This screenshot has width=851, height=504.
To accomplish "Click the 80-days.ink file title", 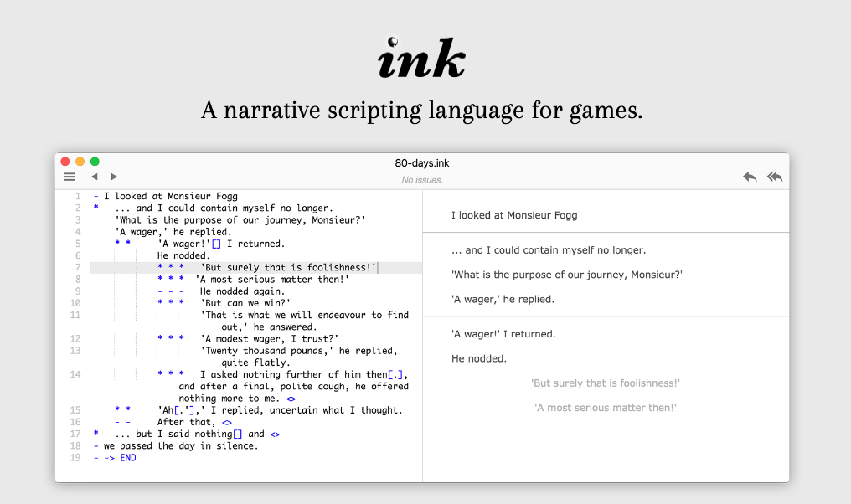I will click(x=422, y=164).
